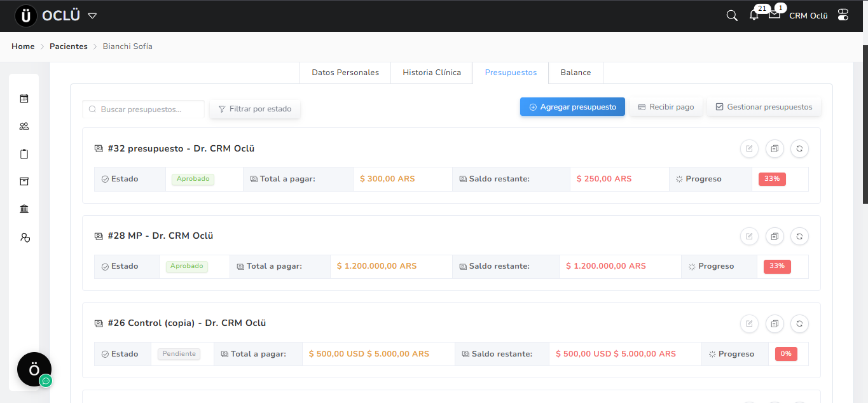Click title #26 Control (copia) - Dr. CRM Oclü
868x403 pixels.
point(187,323)
